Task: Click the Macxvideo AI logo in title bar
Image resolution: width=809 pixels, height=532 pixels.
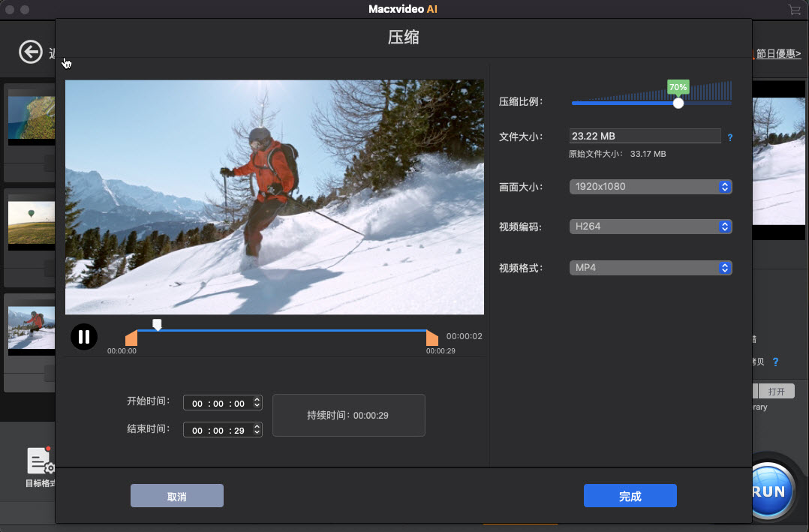Action: (x=404, y=10)
